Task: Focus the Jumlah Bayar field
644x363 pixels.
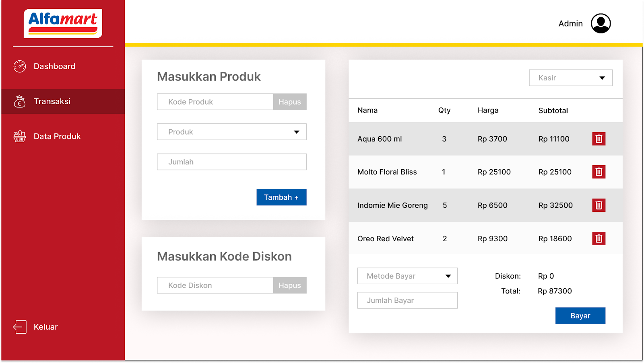Action: pos(407,300)
